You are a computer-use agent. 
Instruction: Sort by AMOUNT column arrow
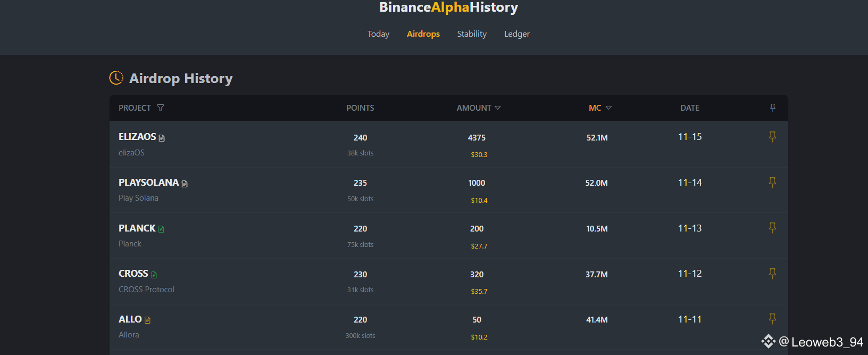coord(498,108)
